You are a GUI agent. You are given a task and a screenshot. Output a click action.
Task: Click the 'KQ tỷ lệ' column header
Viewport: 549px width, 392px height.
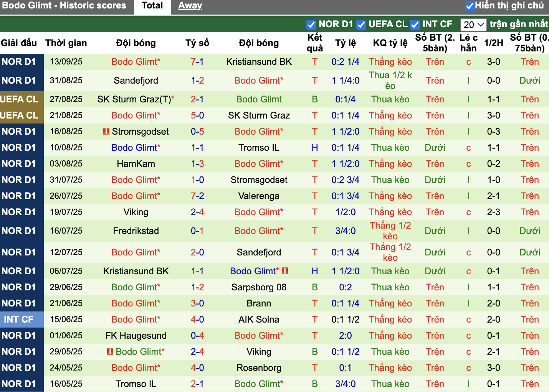(x=390, y=43)
